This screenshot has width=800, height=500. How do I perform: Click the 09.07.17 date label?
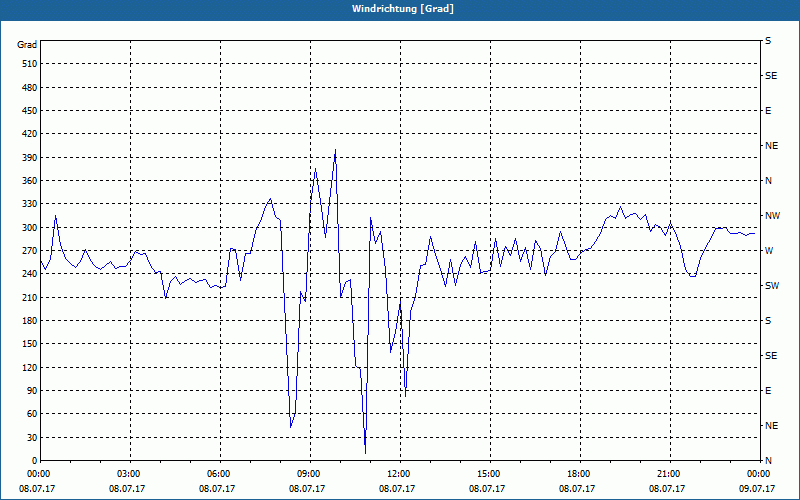coord(757,489)
